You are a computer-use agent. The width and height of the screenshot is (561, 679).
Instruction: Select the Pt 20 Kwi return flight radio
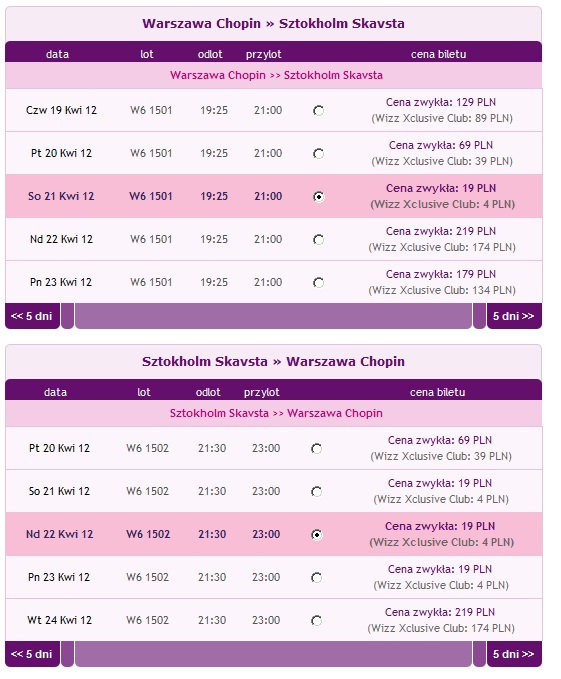click(316, 449)
